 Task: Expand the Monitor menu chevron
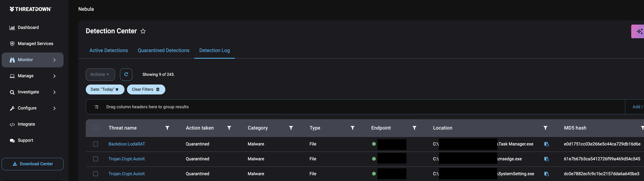pos(54,60)
